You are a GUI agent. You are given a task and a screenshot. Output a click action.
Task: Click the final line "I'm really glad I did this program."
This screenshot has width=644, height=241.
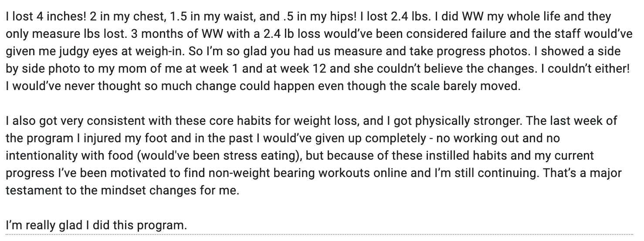click(96, 225)
